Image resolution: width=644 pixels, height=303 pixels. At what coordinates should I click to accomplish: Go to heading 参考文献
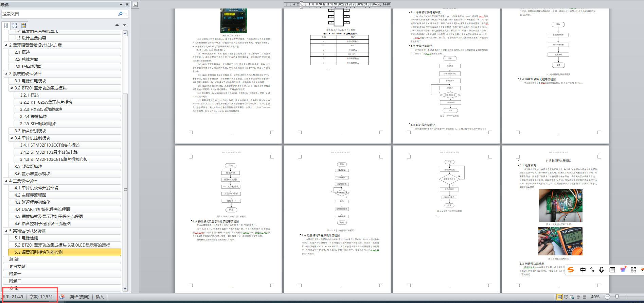coord(62,266)
